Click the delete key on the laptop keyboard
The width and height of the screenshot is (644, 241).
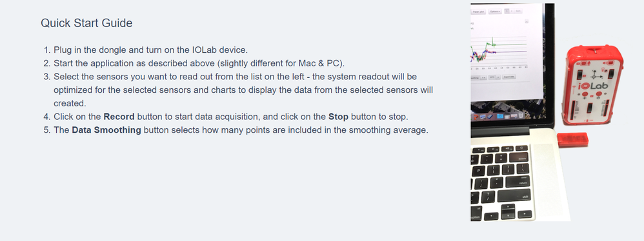[519, 157]
